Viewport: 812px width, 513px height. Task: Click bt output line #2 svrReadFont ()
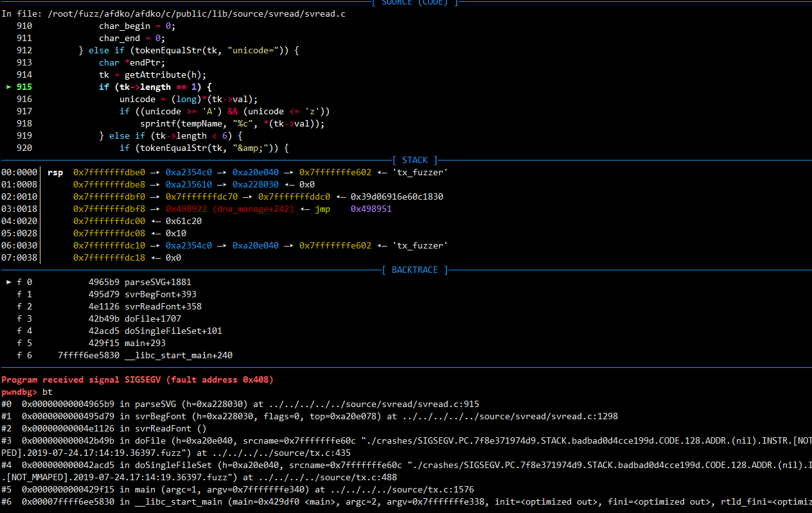[104, 428]
